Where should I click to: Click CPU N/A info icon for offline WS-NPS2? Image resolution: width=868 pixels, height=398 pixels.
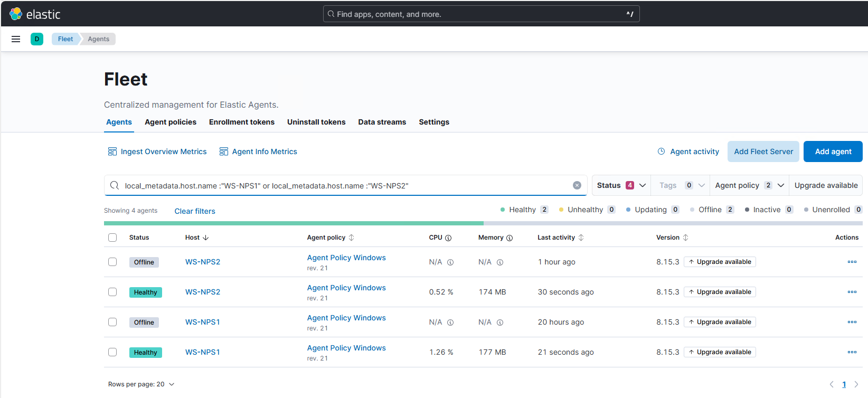[450, 262]
